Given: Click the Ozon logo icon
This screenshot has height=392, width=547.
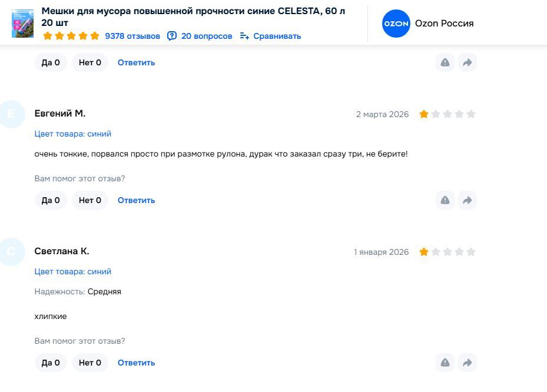Looking at the screenshot, I should (396, 24).
